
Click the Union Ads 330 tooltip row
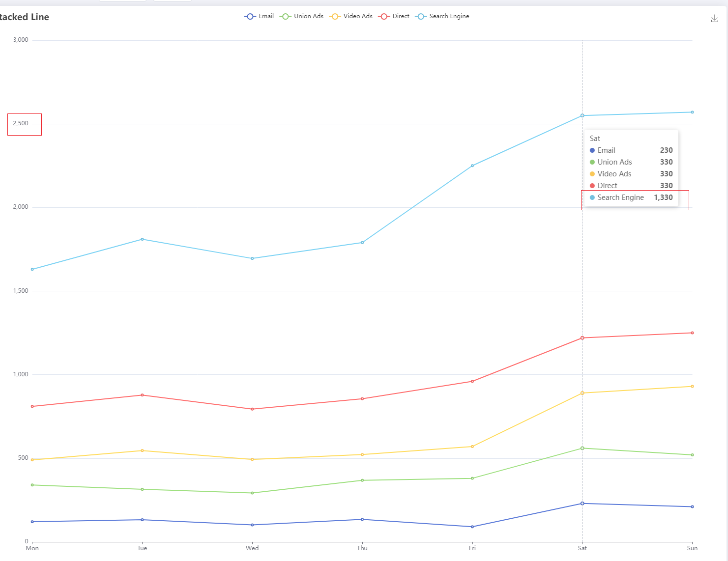[x=631, y=162]
